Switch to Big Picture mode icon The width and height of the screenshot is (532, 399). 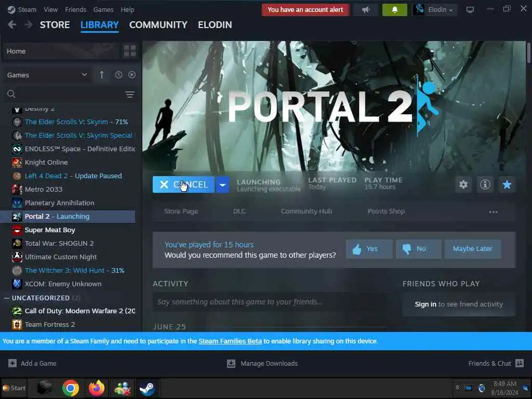click(470, 9)
